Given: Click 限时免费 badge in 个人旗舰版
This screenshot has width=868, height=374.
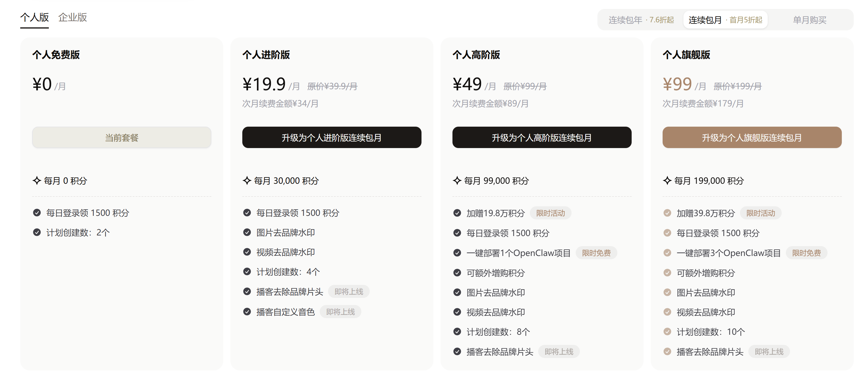Looking at the screenshot, I should click(x=806, y=253).
